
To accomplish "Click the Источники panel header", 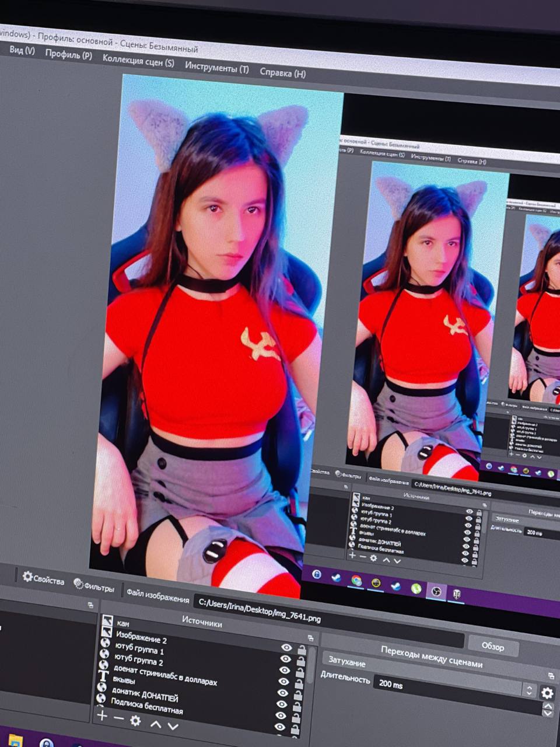I will click(x=201, y=620).
